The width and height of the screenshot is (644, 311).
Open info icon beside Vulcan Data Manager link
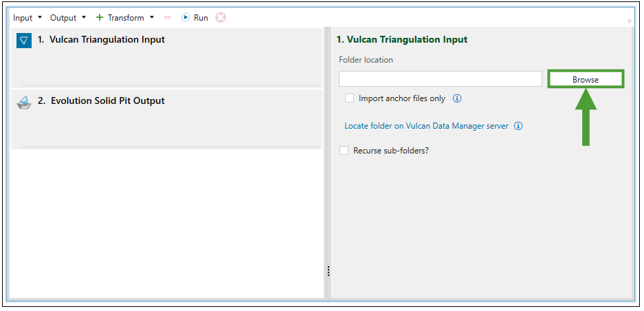click(519, 126)
